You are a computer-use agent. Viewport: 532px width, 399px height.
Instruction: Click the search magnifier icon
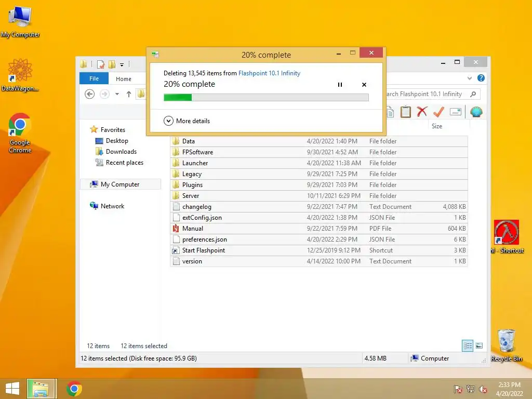pyautogui.click(x=473, y=94)
